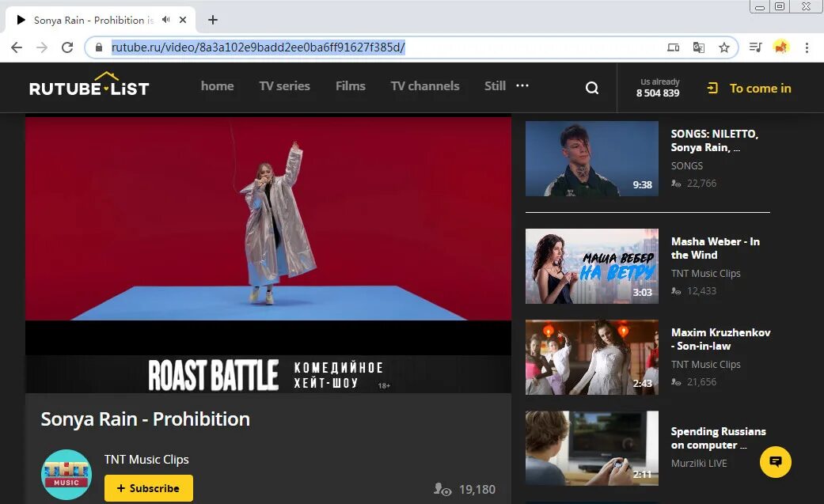Screen dimensions: 824x504
Task: Click the Sonya Rain - Prohibition title
Action: pyautogui.click(x=146, y=419)
